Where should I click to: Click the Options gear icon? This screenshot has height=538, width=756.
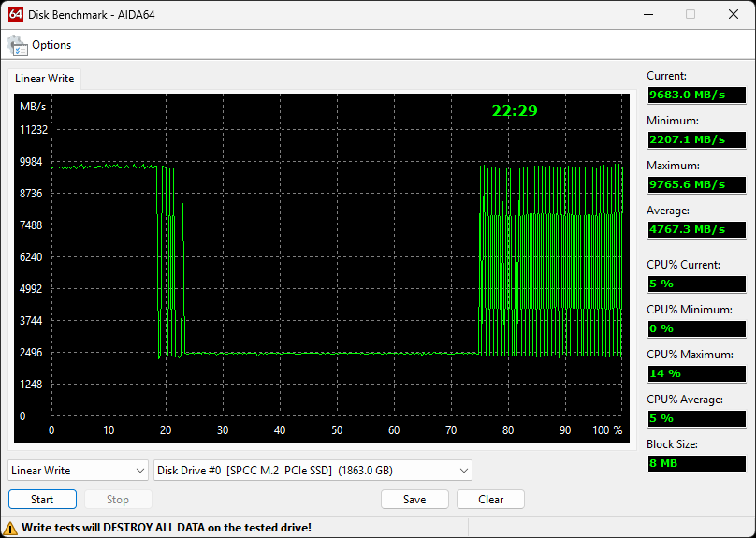(18, 45)
